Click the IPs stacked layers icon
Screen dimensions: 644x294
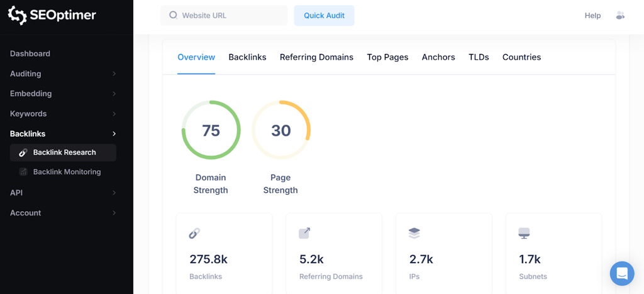(414, 233)
